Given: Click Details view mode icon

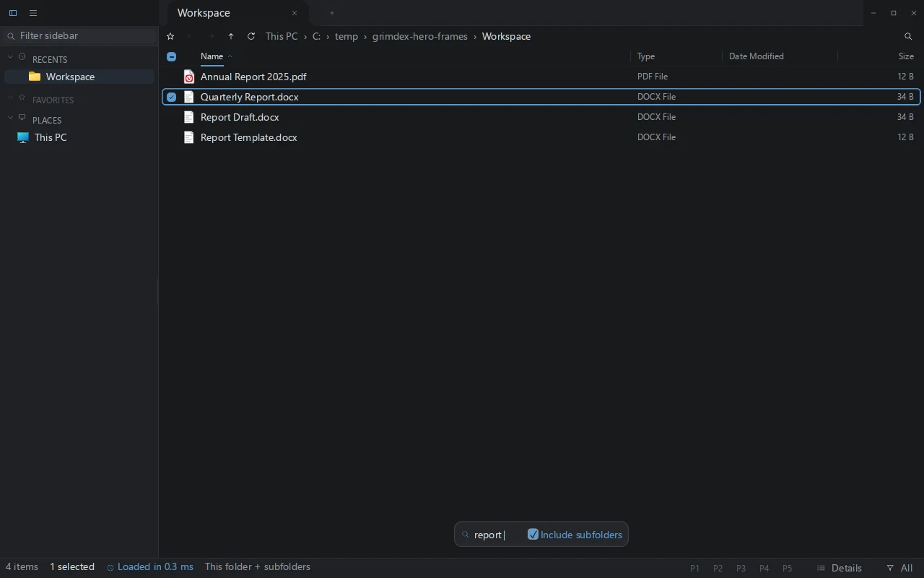Looking at the screenshot, I should point(821,568).
